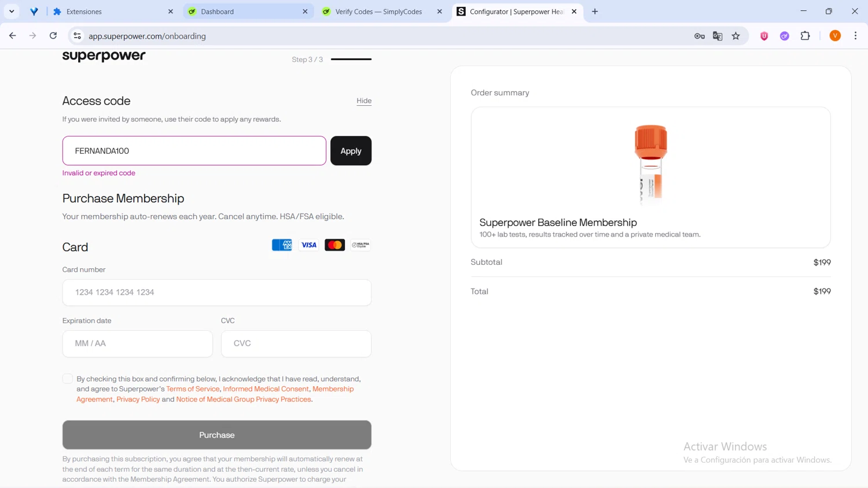This screenshot has width=868, height=488.
Task: Click the translate page icon
Action: click(718, 36)
